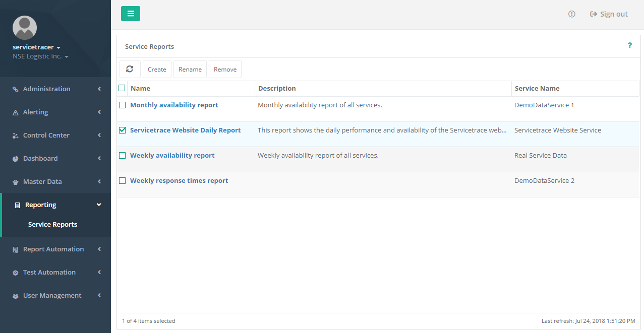
Task: Toggle the select-all checkbox in the header
Action: pos(122,88)
